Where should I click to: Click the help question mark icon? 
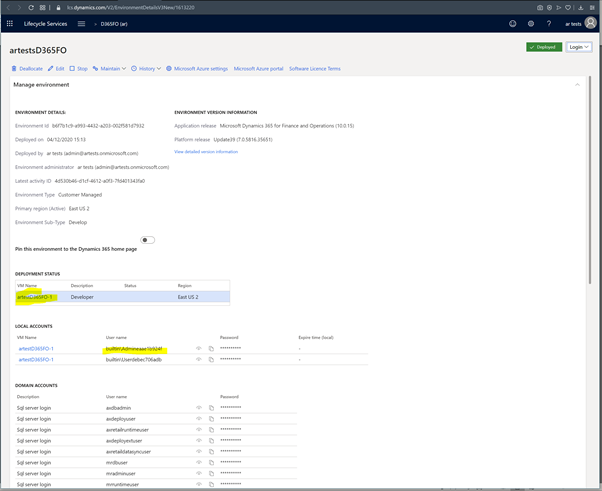point(548,23)
